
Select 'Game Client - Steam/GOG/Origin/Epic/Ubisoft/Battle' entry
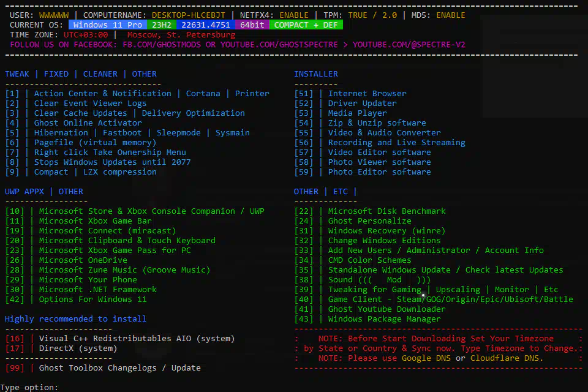click(434, 299)
